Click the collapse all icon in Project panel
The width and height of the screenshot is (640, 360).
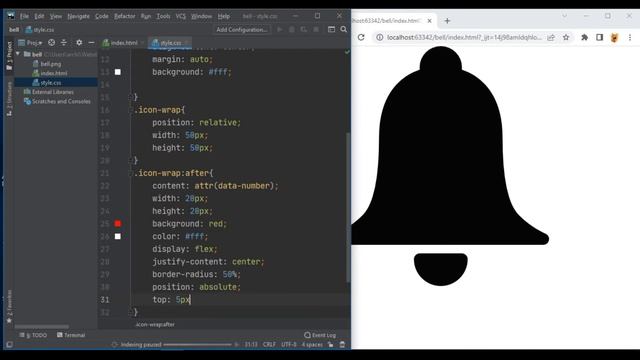pyautogui.click(x=64, y=42)
